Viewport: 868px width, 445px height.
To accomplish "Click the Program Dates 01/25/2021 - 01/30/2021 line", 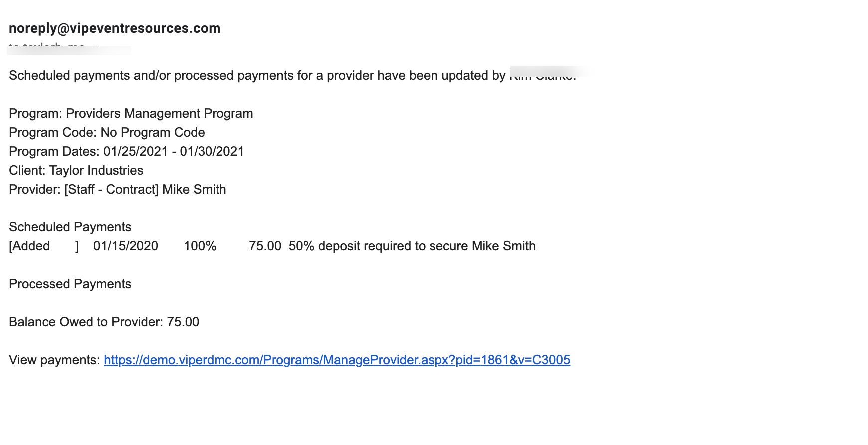I will (x=127, y=152).
